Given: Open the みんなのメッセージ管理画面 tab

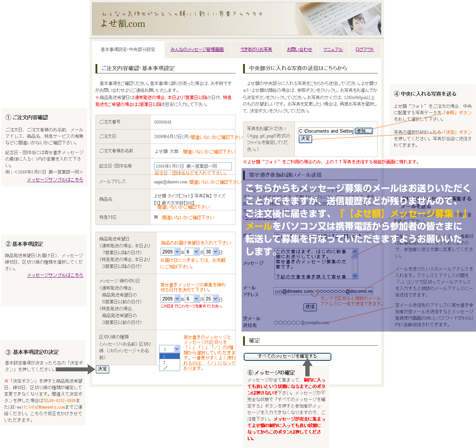Looking at the screenshot, I should coord(197,50).
